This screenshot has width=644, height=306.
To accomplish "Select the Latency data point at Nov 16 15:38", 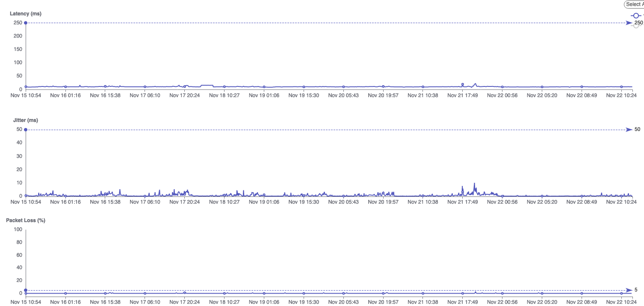I will (x=105, y=86).
